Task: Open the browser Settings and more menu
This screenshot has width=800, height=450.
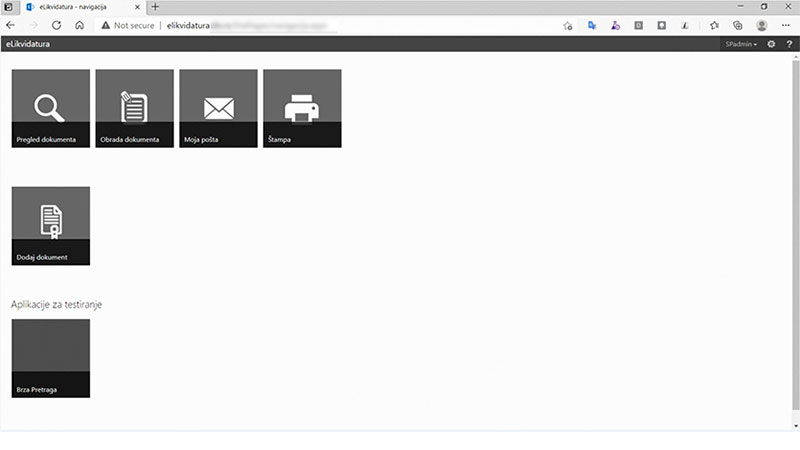Action: pos(785,25)
